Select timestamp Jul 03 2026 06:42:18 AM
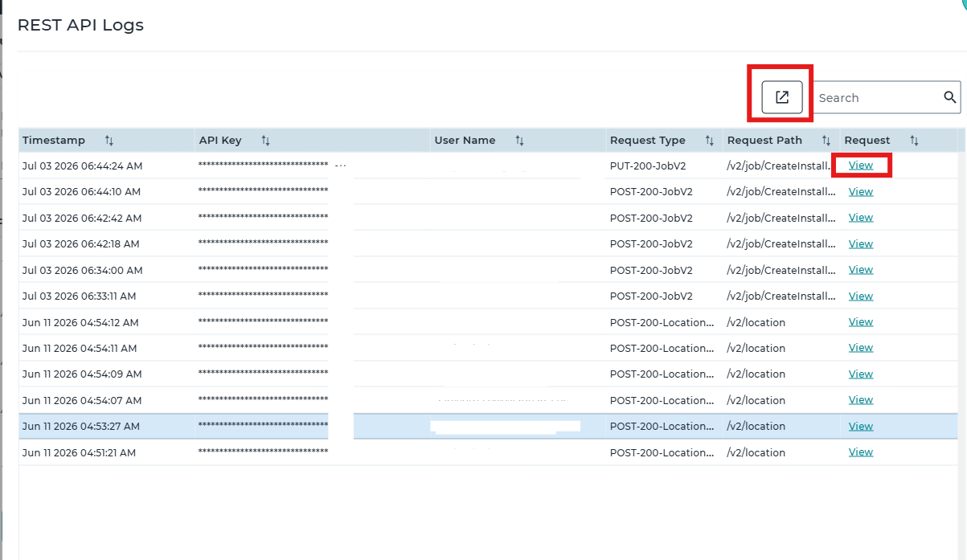 point(81,243)
